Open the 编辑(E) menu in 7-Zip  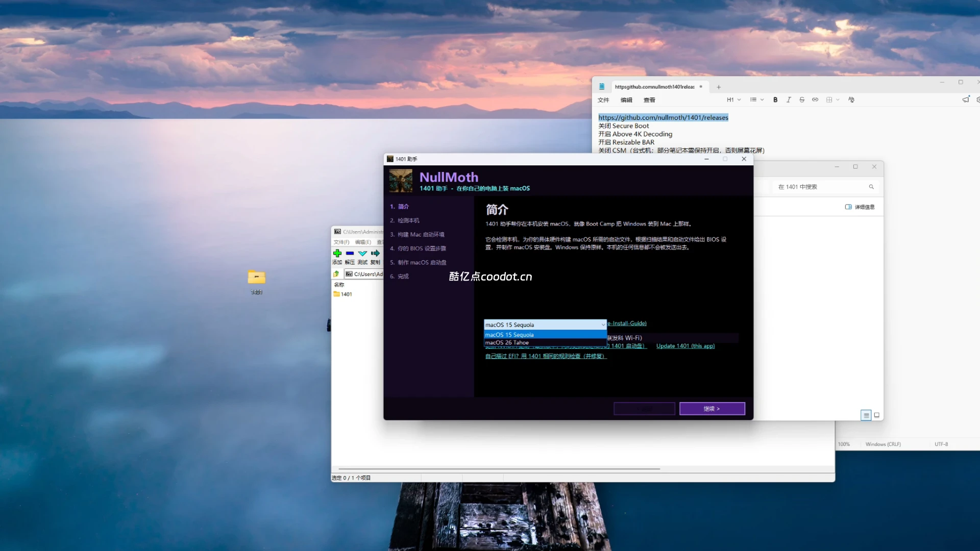(363, 242)
